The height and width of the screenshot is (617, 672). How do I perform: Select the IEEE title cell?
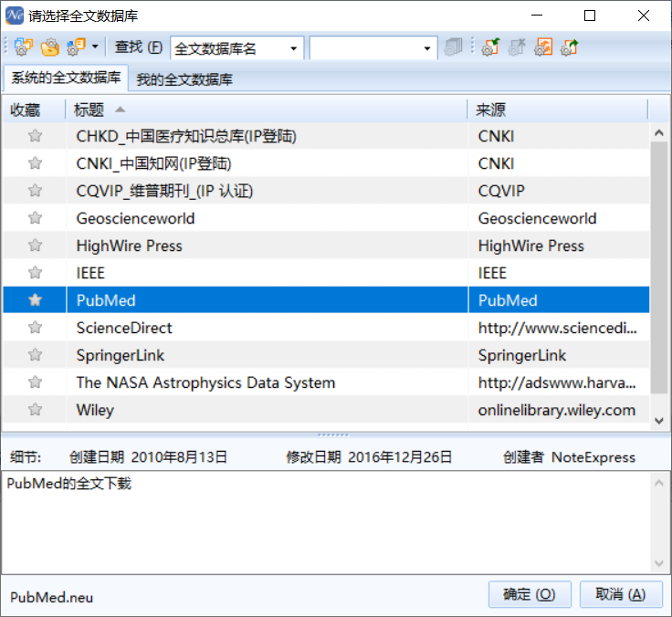click(267, 273)
